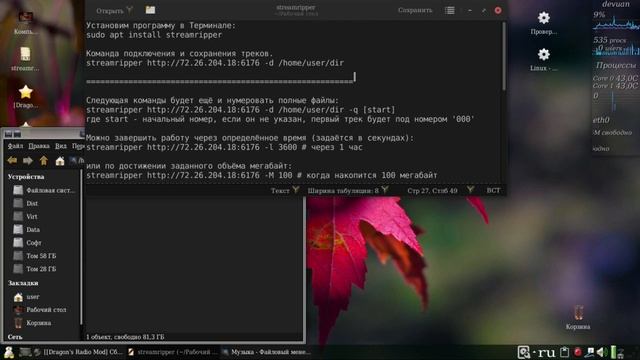Image resolution: width=640 pixels, height=360 pixels.
Task: Open the "Открыть" file button in editor
Action: pos(110,11)
